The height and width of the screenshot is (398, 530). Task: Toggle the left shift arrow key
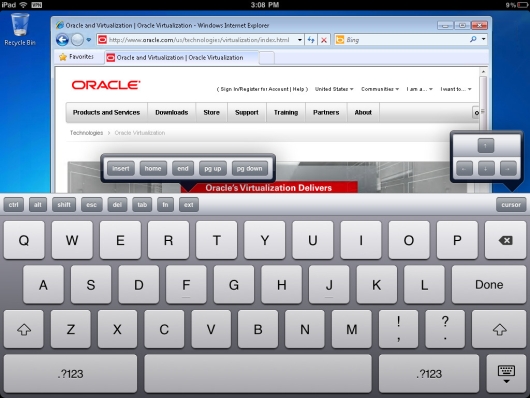click(24, 329)
